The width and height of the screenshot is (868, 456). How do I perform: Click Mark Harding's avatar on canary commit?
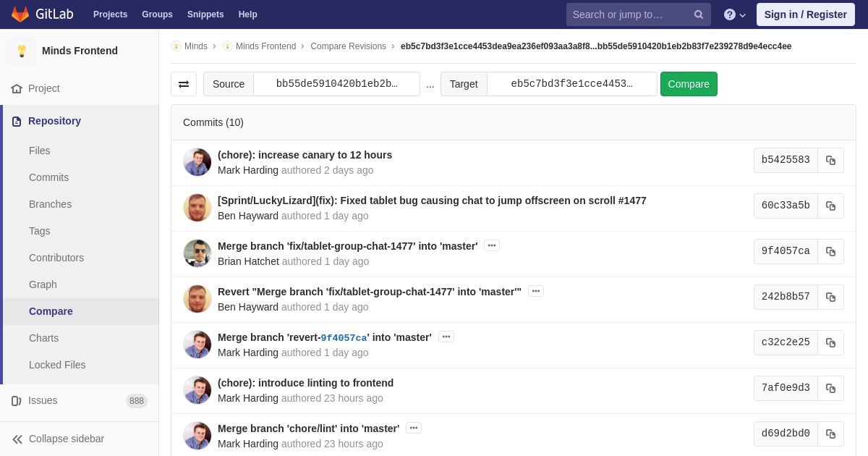[x=197, y=162]
